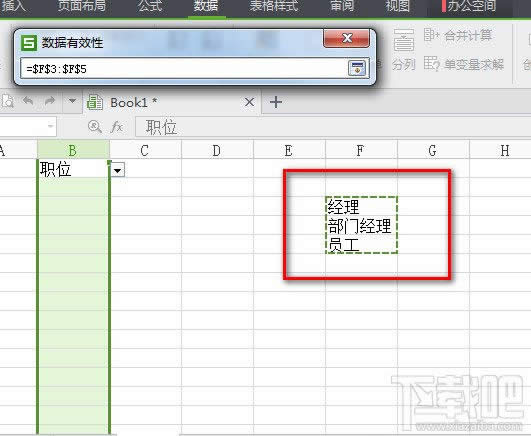Select column B header
The height and width of the screenshot is (436, 531).
[73, 150]
